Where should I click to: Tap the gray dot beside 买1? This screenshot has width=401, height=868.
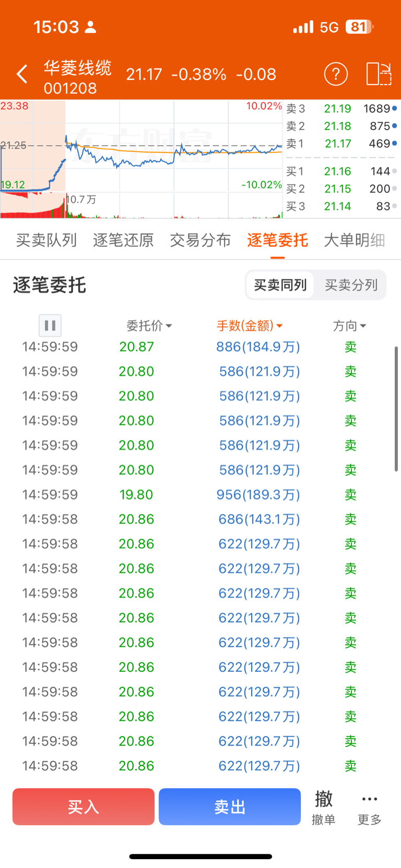coord(394,171)
